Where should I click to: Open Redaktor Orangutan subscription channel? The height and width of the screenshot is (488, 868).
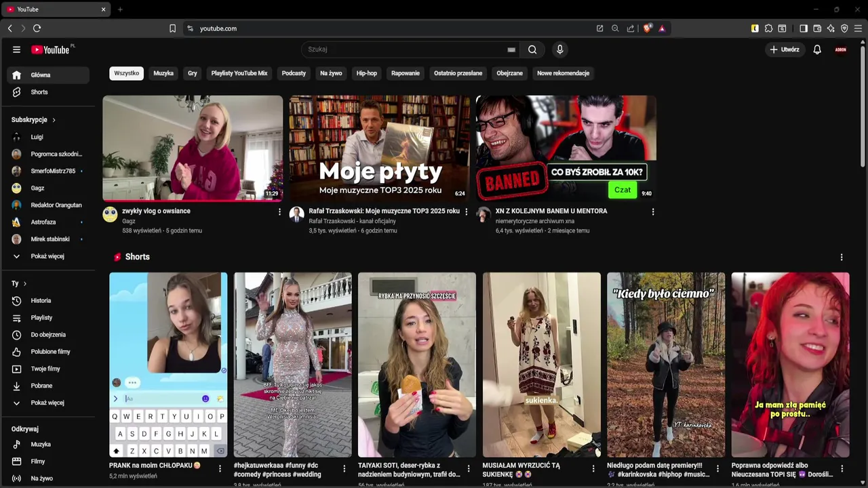(x=47, y=205)
